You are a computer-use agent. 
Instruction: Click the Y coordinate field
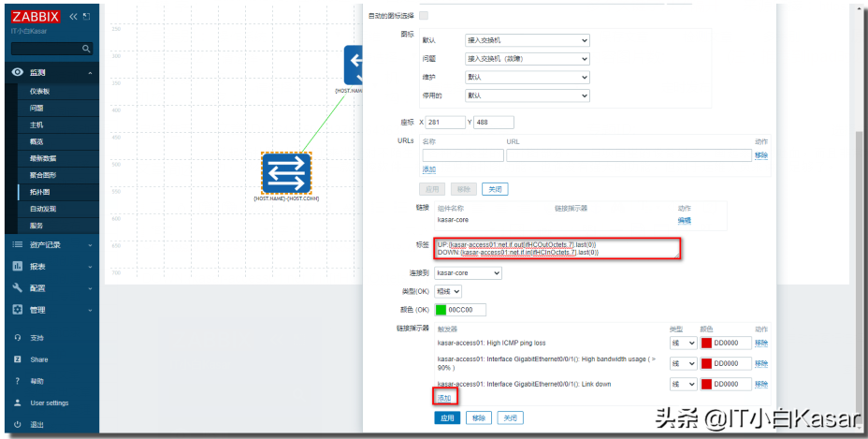point(494,122)
